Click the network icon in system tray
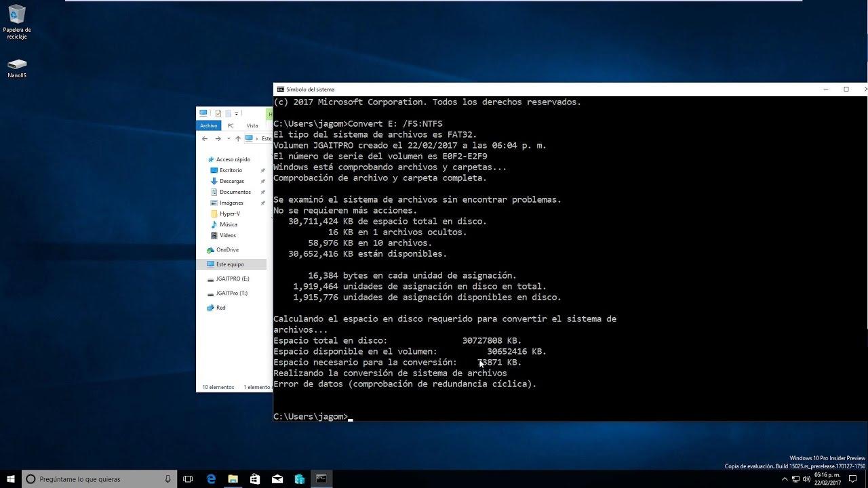The image size is (868, 488). click(x=797, y=479)
